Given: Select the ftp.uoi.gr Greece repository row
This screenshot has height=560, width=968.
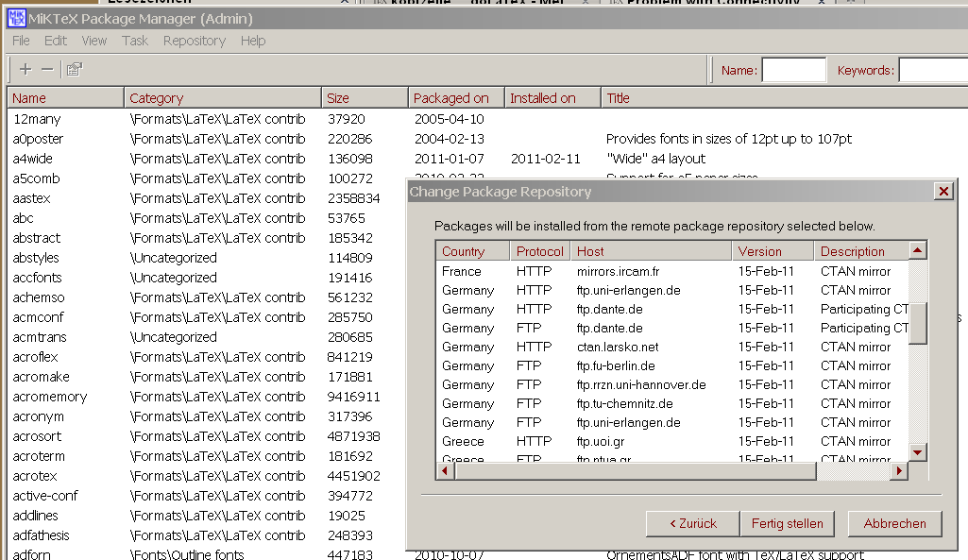Looking at the screenshot, I should click(672, 441).
